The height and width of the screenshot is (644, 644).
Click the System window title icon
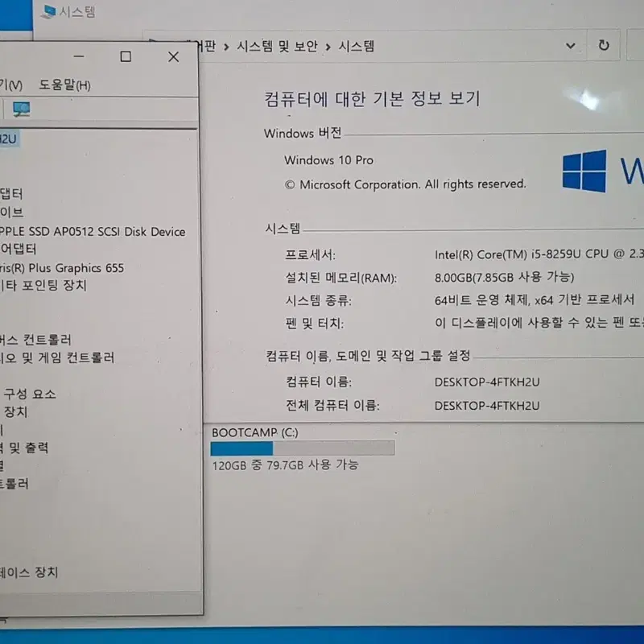click(x=48, y=11)
